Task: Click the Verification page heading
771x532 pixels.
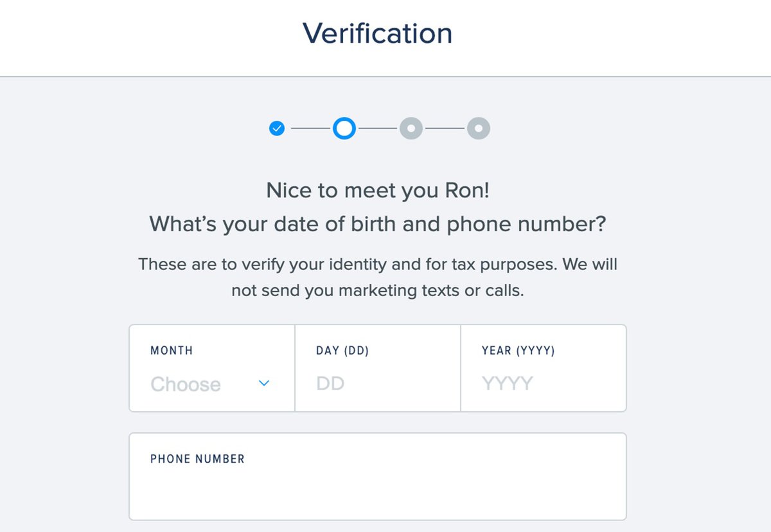Action: pyautogui.click(x=378, y=33)
